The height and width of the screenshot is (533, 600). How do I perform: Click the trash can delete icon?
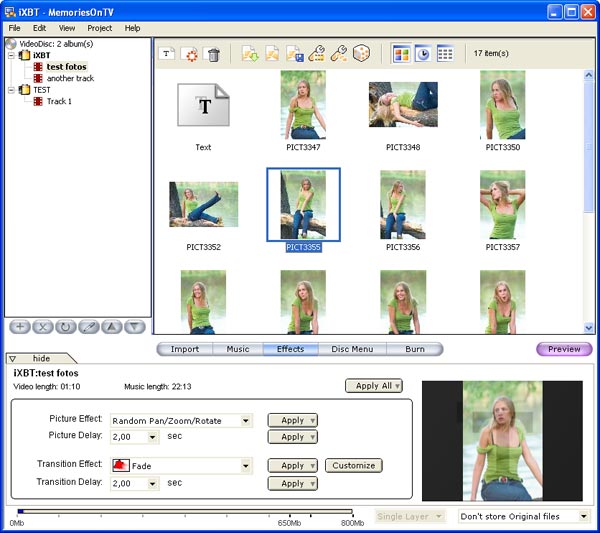pos(212,54)
